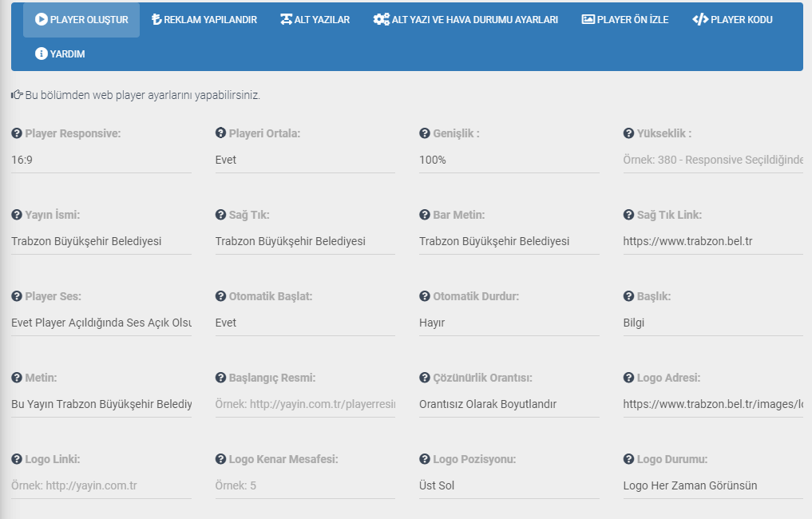Click the Yayın İsmi input field
This screenshot has height=519, width=812.
[101, 241]
